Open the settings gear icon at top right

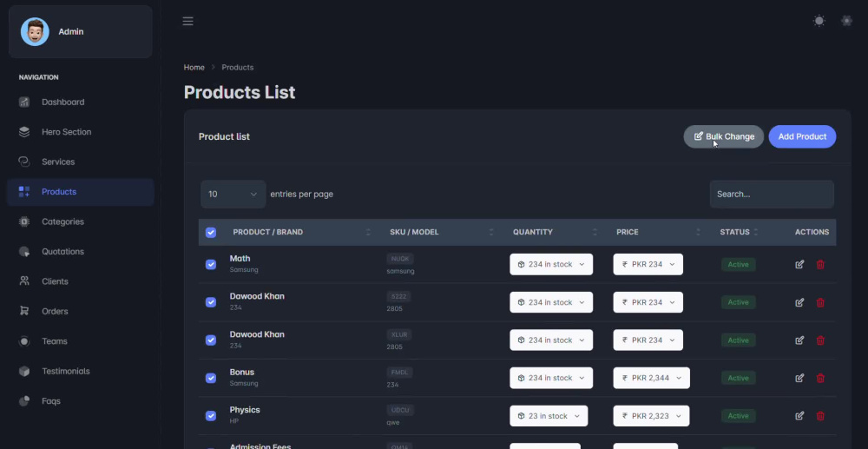[x=846, y=21]
